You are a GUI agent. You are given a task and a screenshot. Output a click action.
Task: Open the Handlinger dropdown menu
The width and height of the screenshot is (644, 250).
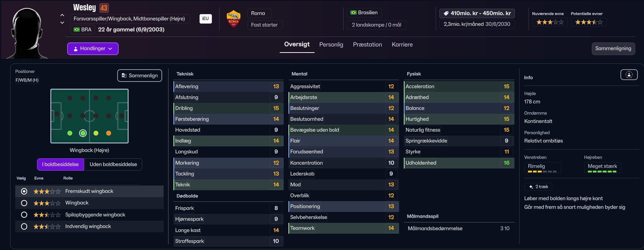(93, 49)
